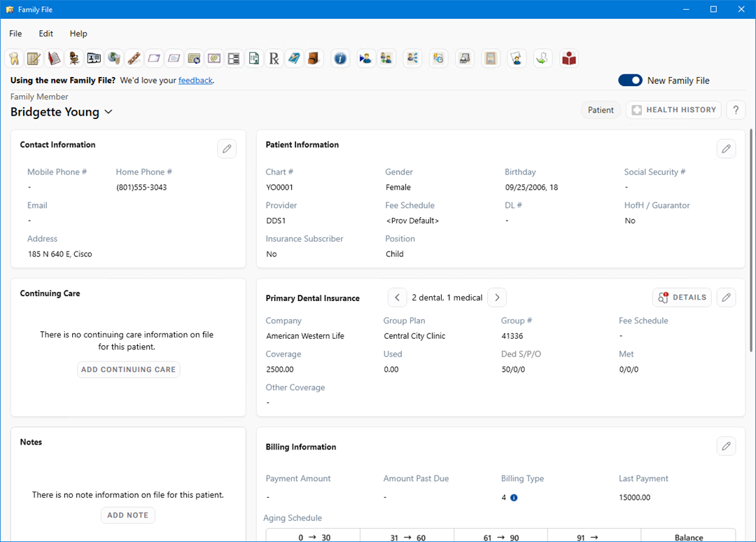The image size is (756, 542).
Task: Edit Contact Information with the pencil icon
Action: coord(227,148)
